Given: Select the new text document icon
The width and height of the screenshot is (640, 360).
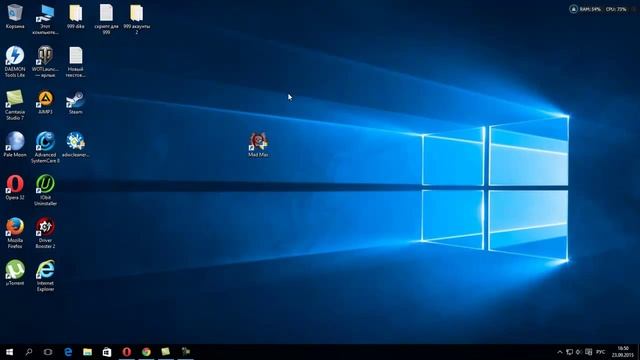Looking at the screenshot, I should coord(76,62).
